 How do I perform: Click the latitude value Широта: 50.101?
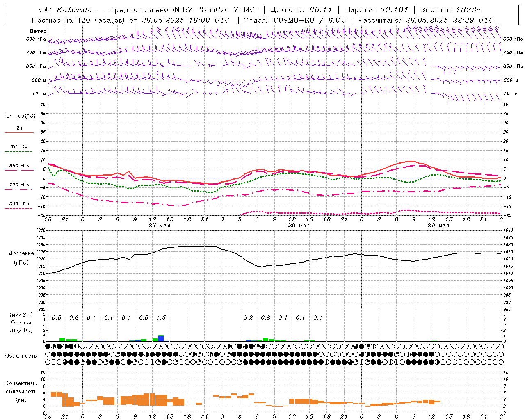coord(376,10)
